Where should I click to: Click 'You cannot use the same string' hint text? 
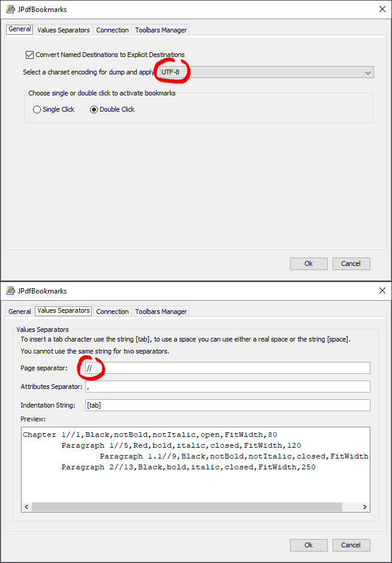coord(95,352)
